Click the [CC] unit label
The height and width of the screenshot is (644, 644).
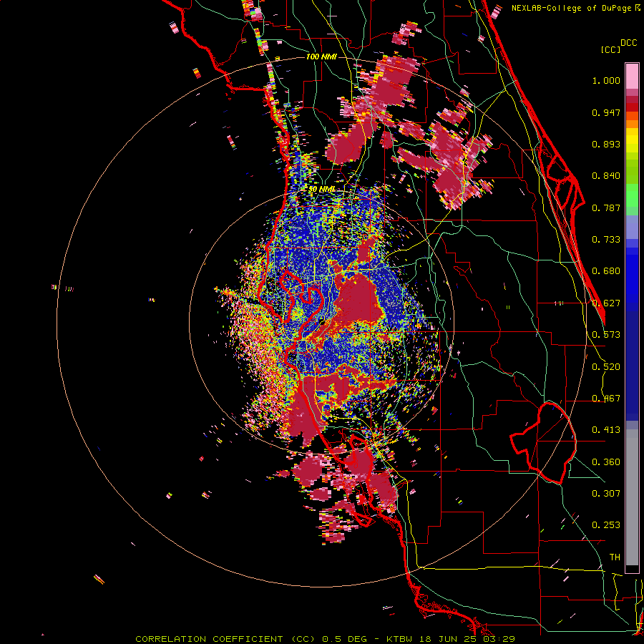(611, 49)
